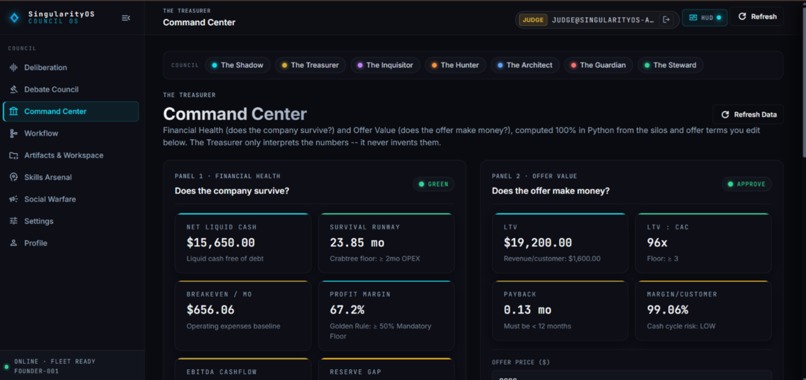Image resolution: width=806 pixels, height=380 pixels.
Task: Open the Payback 0.13 mo card
Action: 560,311
